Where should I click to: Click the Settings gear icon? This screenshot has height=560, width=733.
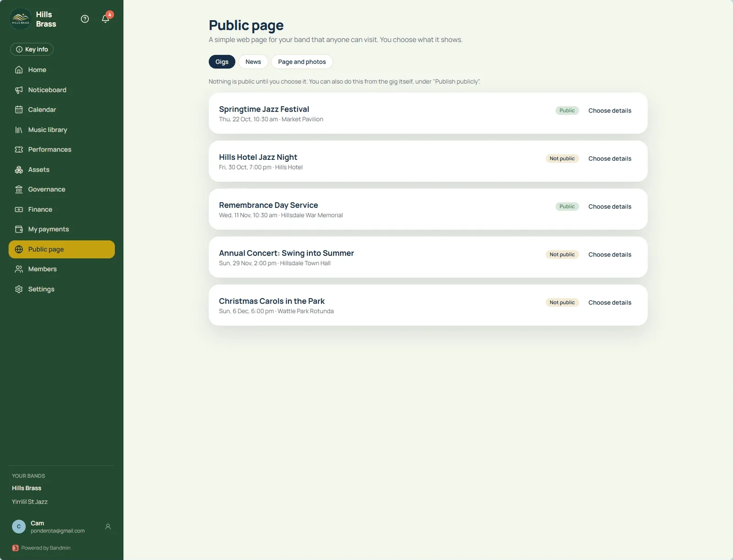19,289
